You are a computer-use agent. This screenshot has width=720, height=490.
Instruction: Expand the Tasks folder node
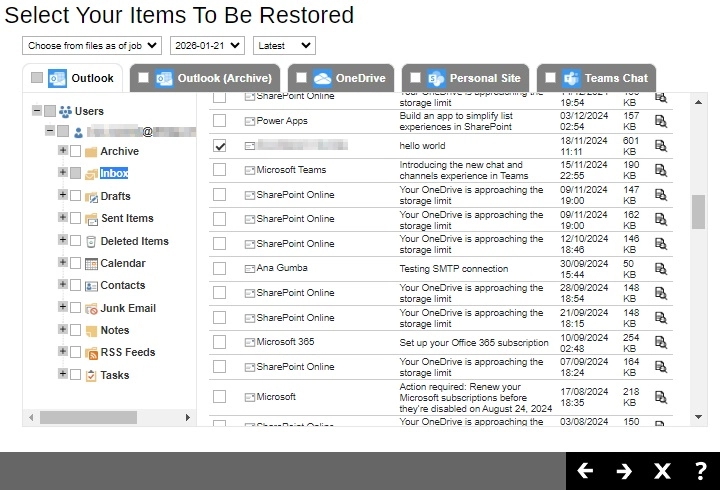[63, 373]
